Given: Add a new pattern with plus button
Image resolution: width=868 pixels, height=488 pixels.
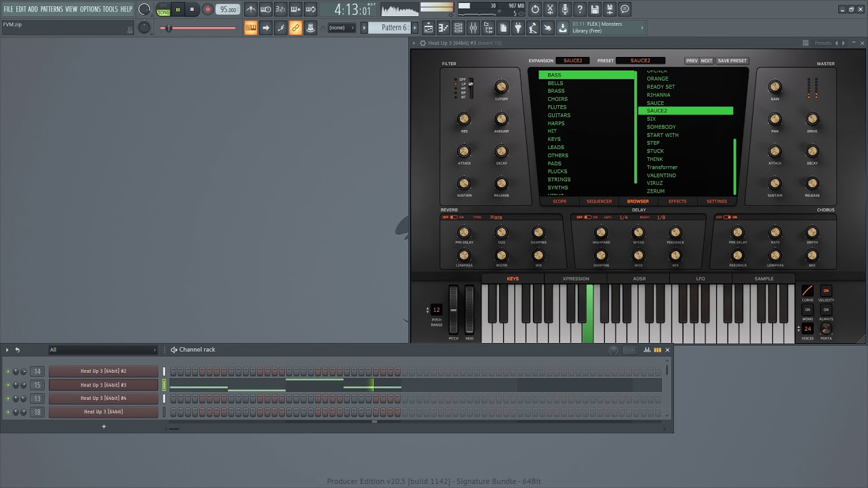Looking at the screenshot, I should coord(414,28).
